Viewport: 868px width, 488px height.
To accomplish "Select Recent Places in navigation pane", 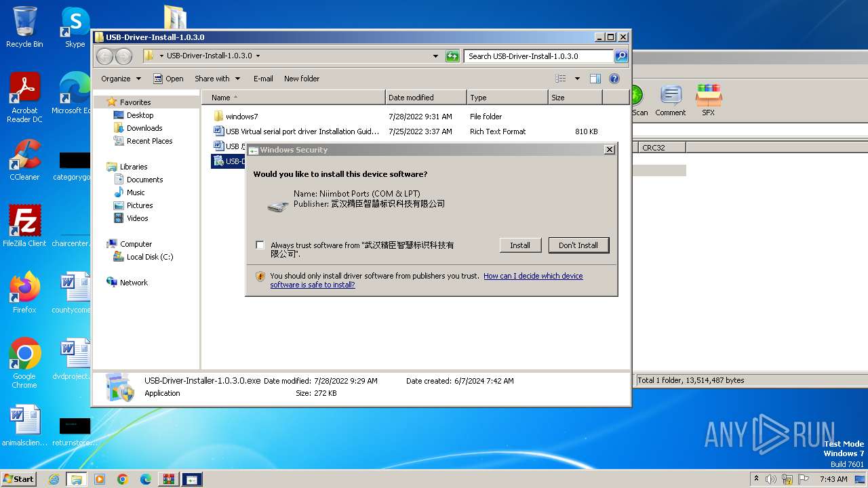I will click(x=149, y=141).
